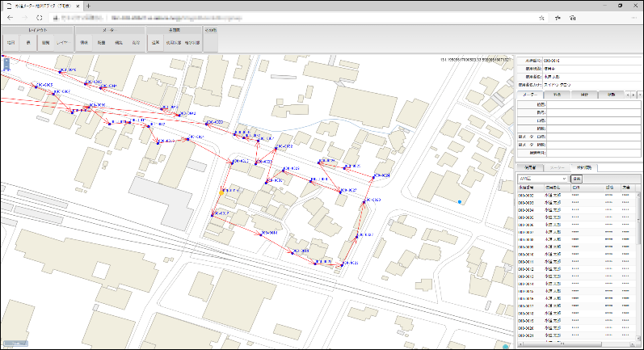This screenshot has height=350, width=644.
Task: Open the detail tab list dropdown arrow
Action: 639,95
